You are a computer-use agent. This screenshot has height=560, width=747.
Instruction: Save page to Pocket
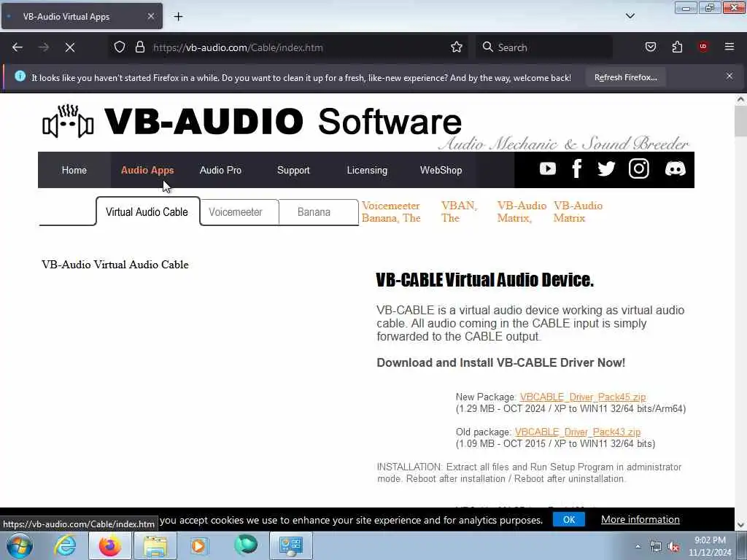650,47
